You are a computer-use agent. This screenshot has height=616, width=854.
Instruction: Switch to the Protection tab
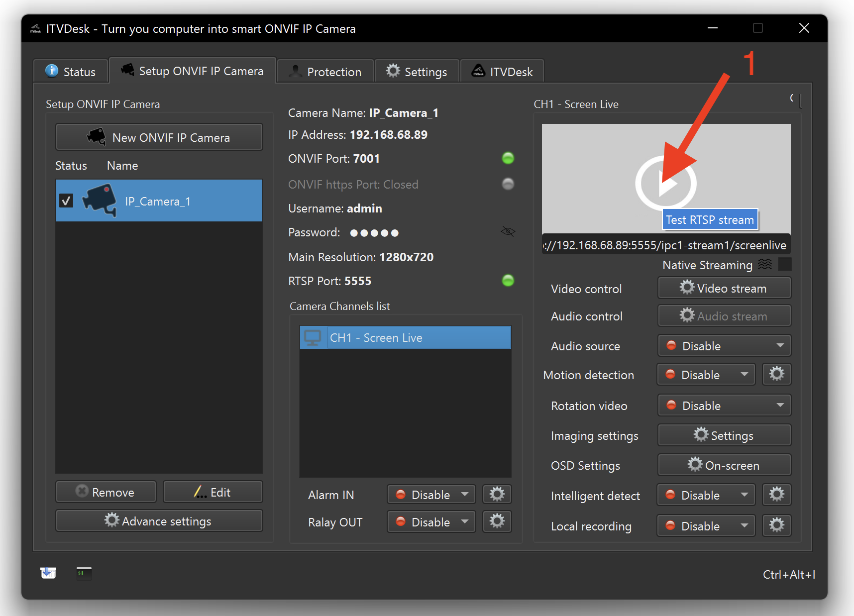tap(325, 72)
